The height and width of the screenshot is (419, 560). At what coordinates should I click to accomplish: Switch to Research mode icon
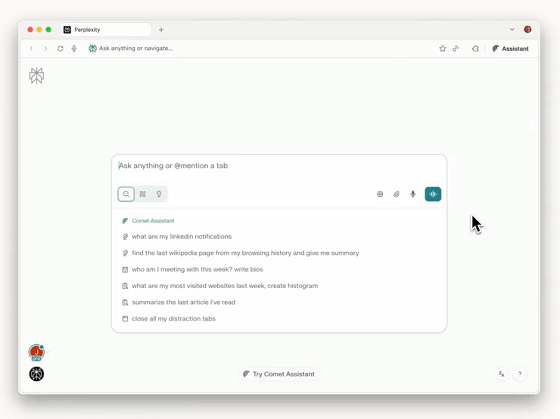(x=142, y=194)
